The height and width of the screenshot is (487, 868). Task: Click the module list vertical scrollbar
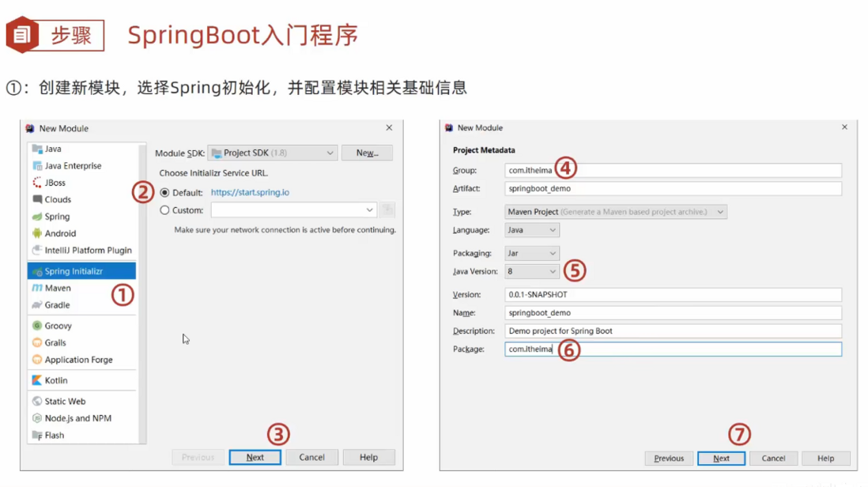(x=143, y=293)
